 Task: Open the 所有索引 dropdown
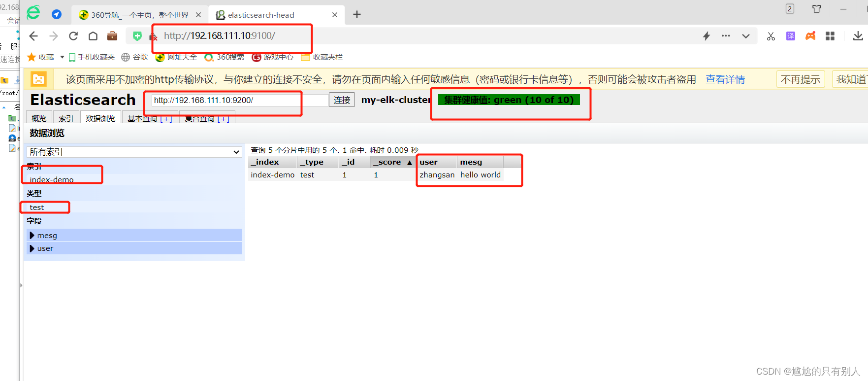click(x=134, y=152)
